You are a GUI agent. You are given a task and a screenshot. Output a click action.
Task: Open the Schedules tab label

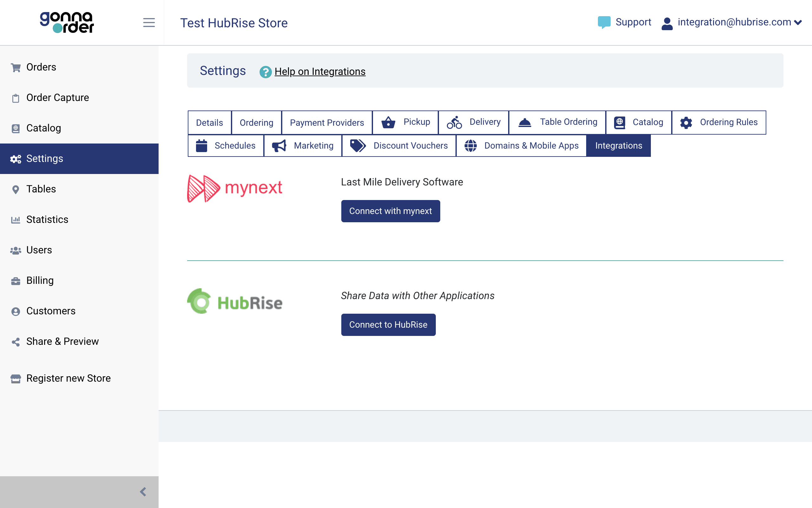coord(235,145)
